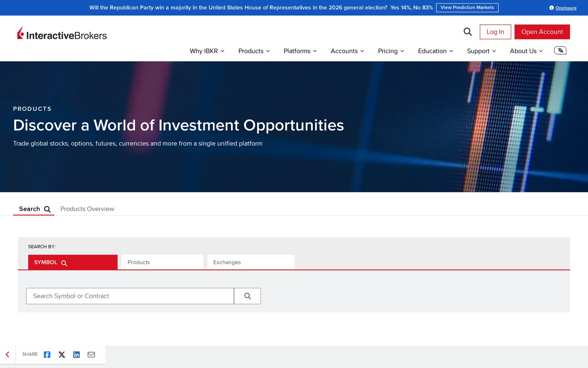Select the Search tab
This screenshot has width=588, height=368.
(x=34, y=209)
